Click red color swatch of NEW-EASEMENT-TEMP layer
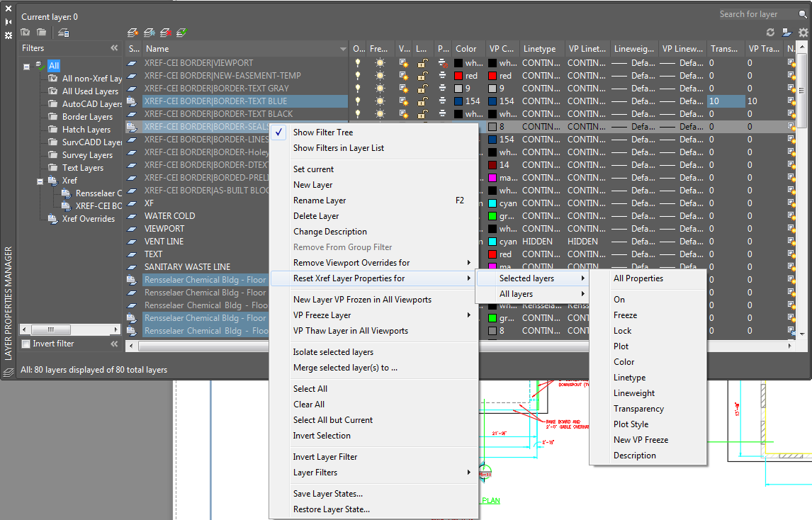This screenshot has height=520, width=812. 458,76
